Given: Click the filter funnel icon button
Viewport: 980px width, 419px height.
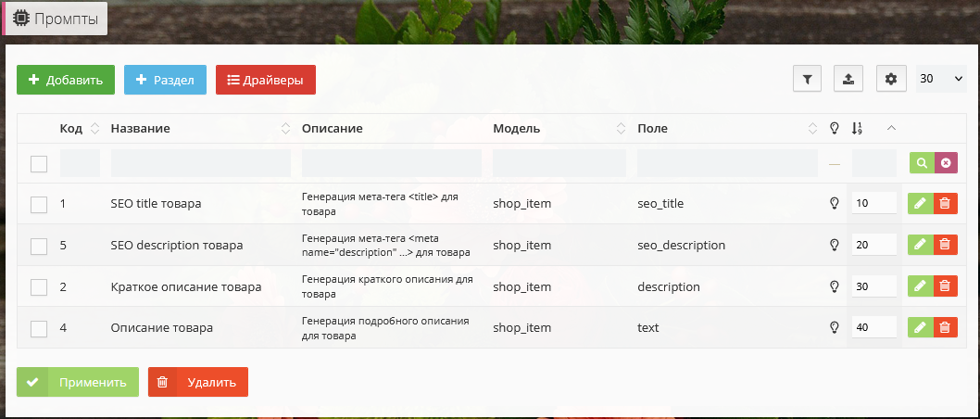Looking at the screenshot, I should click(807, 80).
